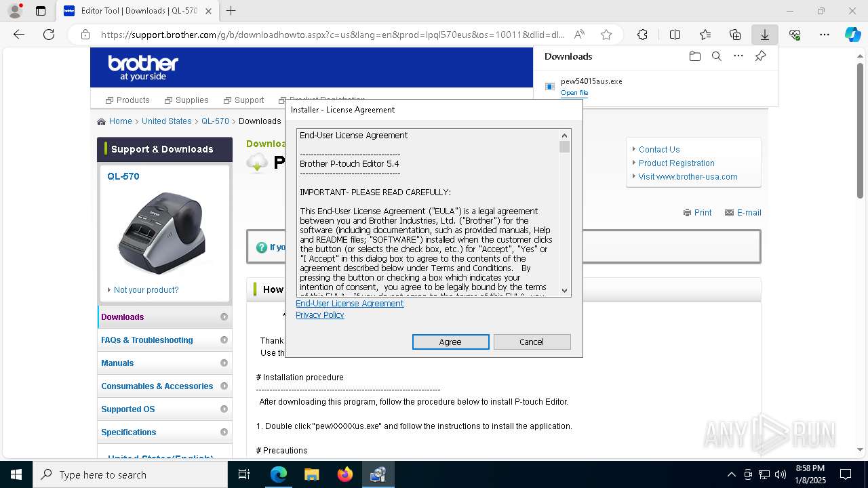Click Agree in the License Agreement dialog
The image size is (868, 488).
450,342
